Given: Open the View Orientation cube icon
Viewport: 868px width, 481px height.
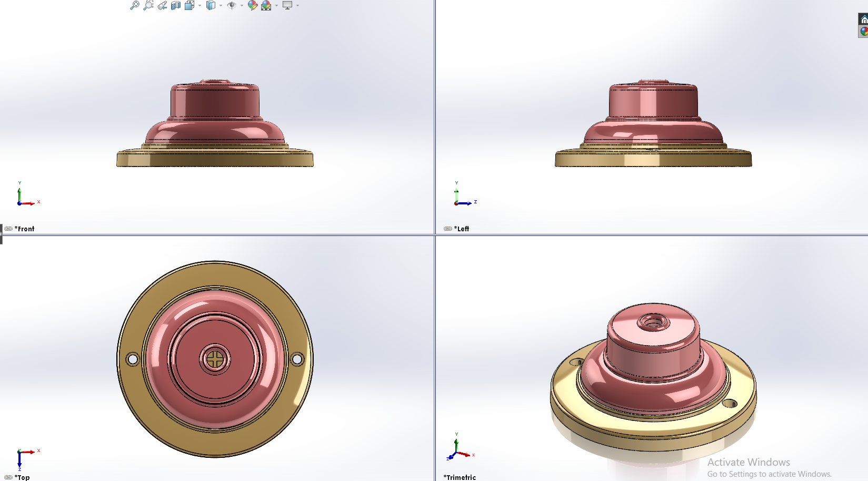Looking at the screenshot, I should [189, 5].
